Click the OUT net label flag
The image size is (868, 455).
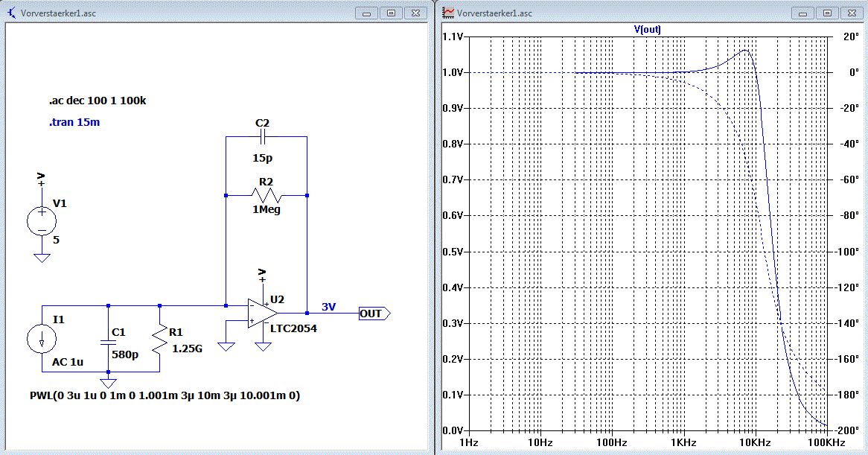point(372,314)
